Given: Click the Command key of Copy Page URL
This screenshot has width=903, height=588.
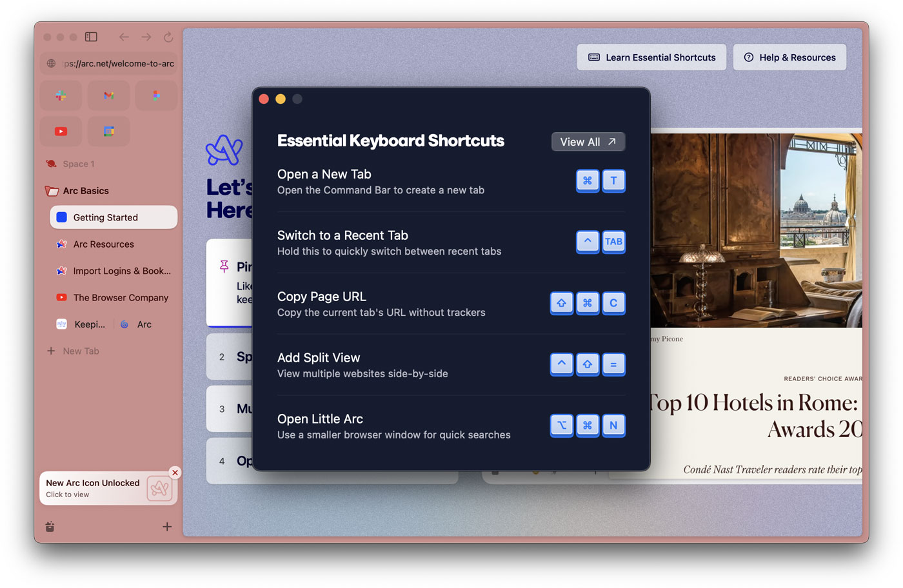Looking at the screenshot, I should tap(588, 303).
